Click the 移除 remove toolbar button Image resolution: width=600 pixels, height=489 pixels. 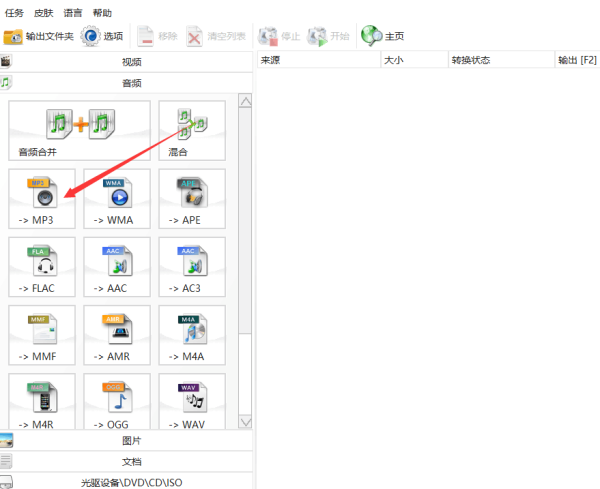point(157,36)
